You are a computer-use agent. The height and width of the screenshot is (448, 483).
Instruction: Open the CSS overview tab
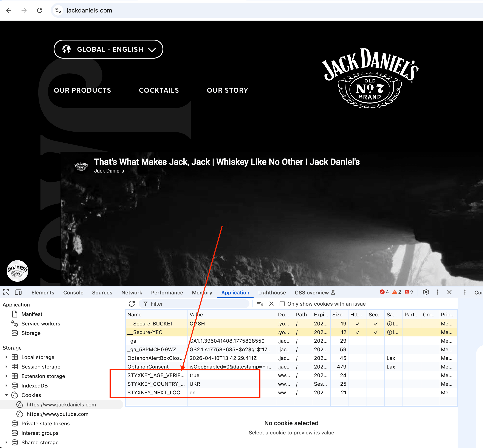click(x=315, y=293)
